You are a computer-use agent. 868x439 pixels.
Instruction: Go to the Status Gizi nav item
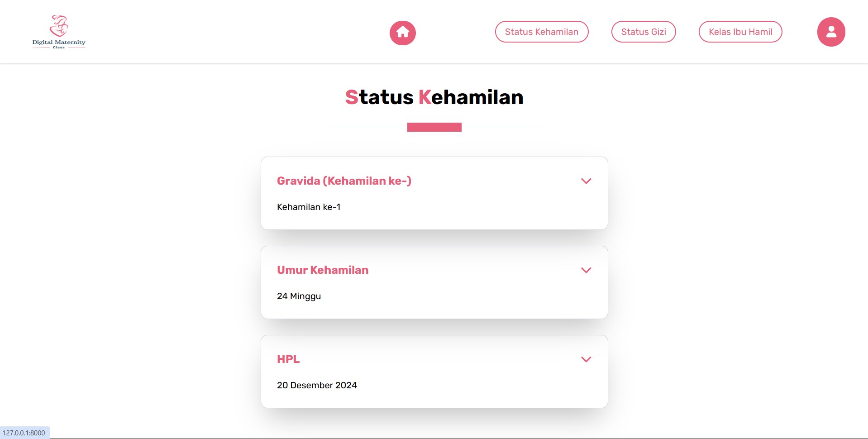click(x=643, y=32)
